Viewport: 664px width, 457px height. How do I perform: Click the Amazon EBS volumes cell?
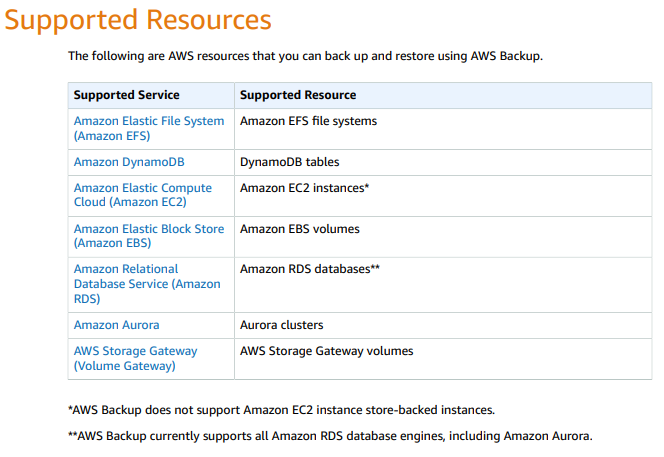[299, 229]
